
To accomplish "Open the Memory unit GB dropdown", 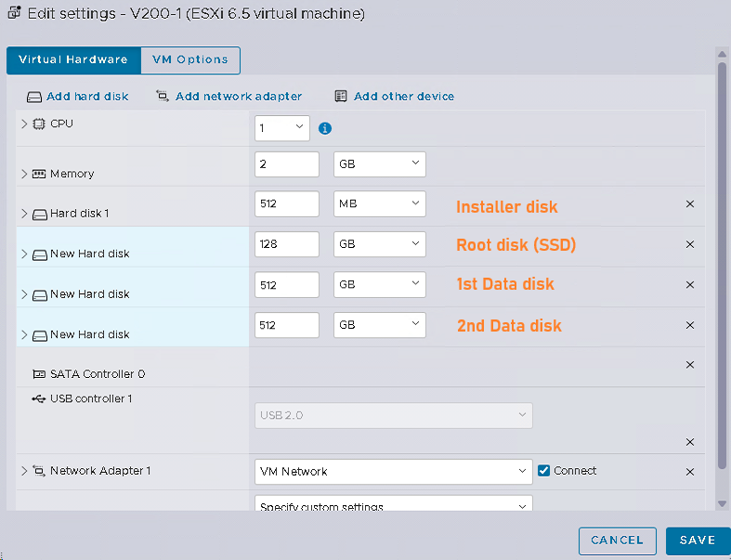I will [380, 164].
